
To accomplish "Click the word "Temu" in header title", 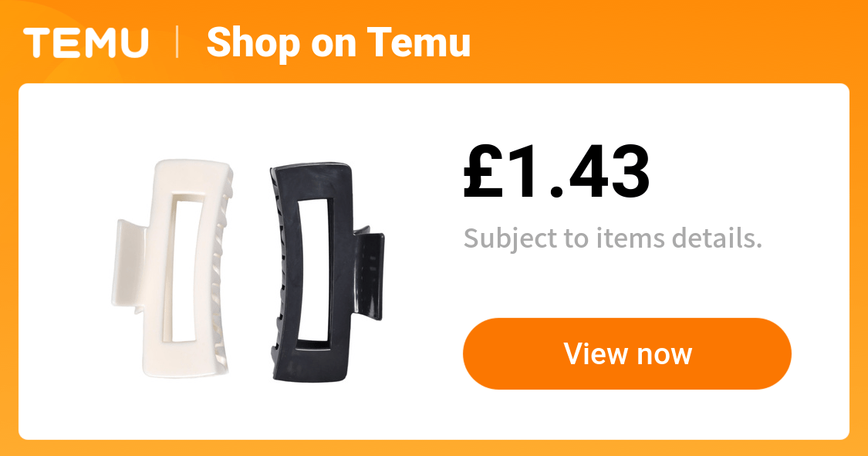I will point(418,42).
